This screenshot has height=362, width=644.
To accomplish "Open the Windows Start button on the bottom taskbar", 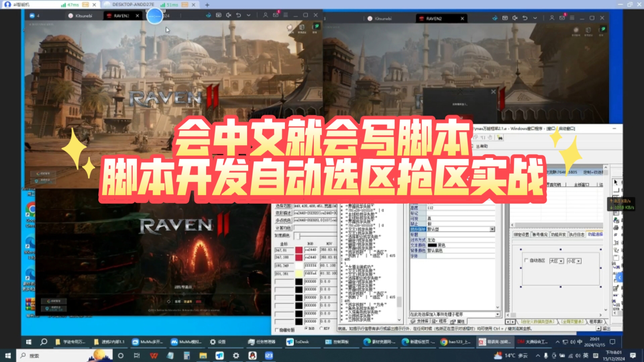I will point(8,356).
